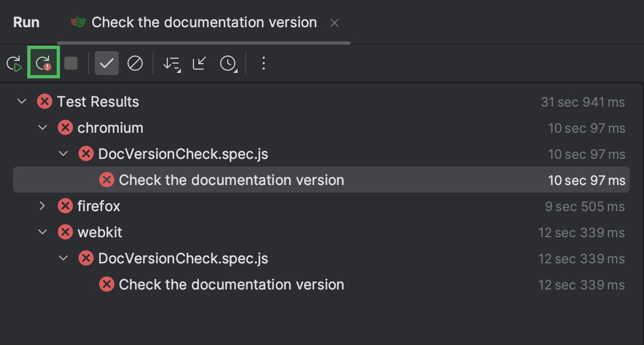Import test results from file
Screen dimensions: 644x345
[199, 63]
